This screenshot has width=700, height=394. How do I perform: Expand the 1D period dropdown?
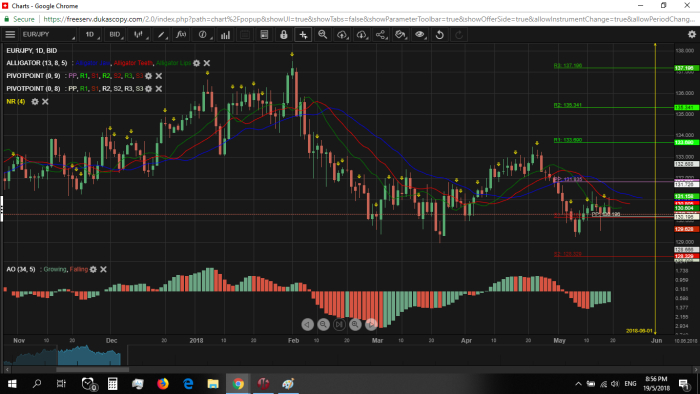pyautogui.click(x=91, y=34)
